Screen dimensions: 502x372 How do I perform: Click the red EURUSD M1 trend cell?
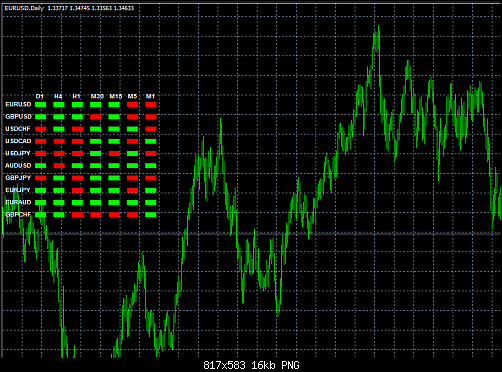[x=151, y=105]
